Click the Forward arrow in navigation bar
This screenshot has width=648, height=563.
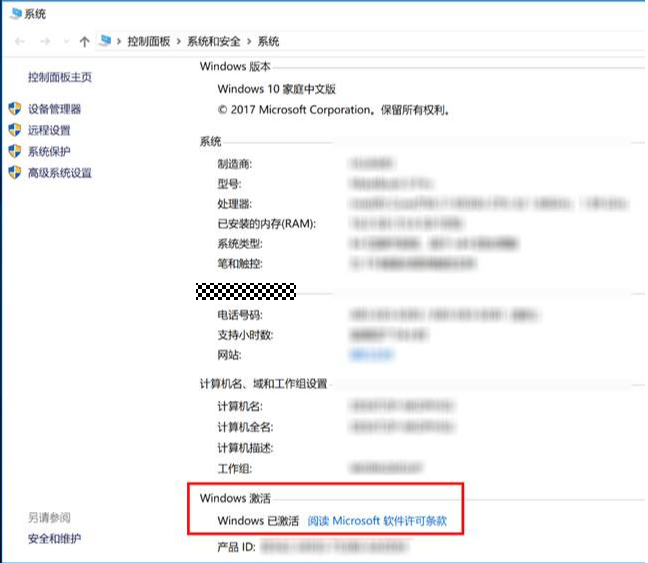[45, 42]
